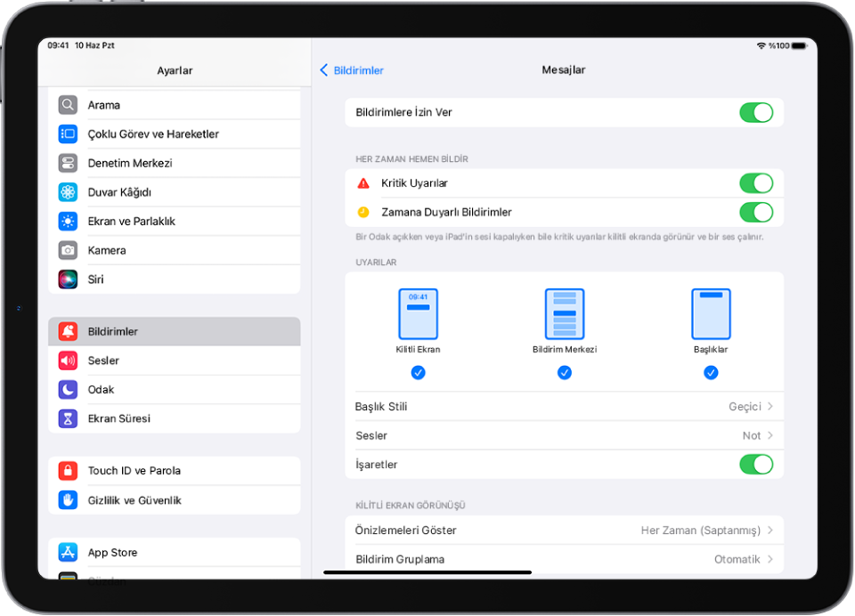Tap the Kamera icon
The height and width of the screenshot is (616, 855).
click(68, 250)
